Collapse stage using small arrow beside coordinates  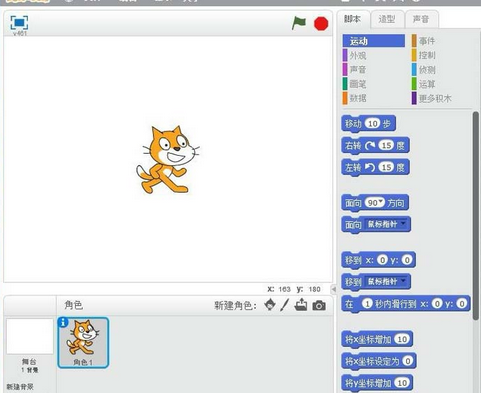click(x=334, y=289)
